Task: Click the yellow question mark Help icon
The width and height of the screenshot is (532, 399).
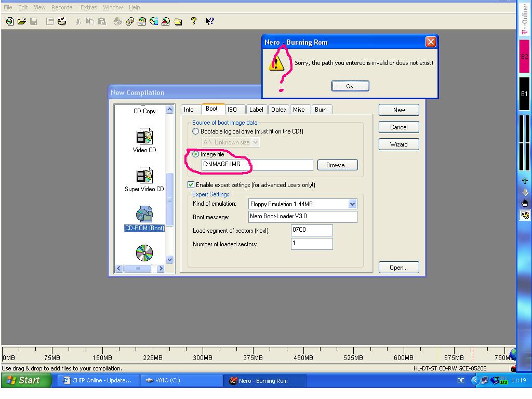Action: 194,21
